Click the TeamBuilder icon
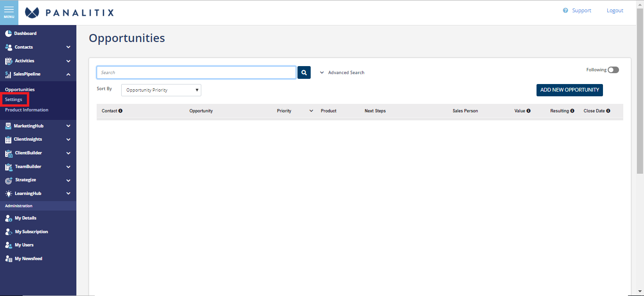 tap(8, 167)
